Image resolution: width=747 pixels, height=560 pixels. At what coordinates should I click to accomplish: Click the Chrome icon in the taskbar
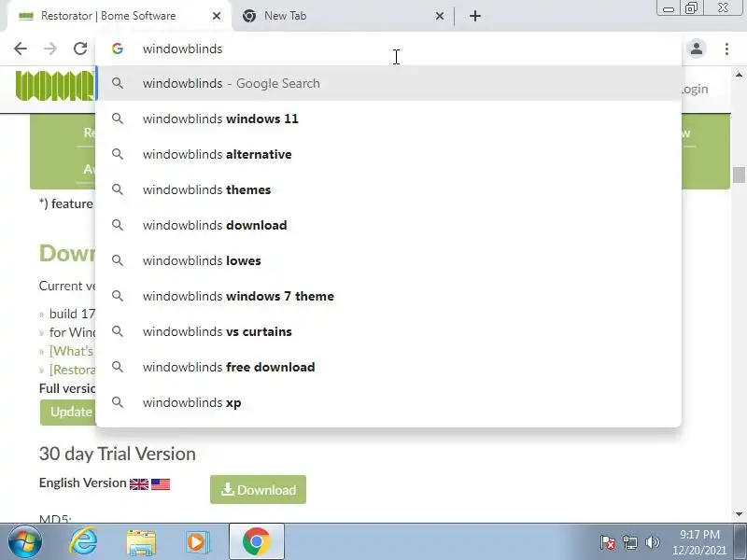point(256,542)
